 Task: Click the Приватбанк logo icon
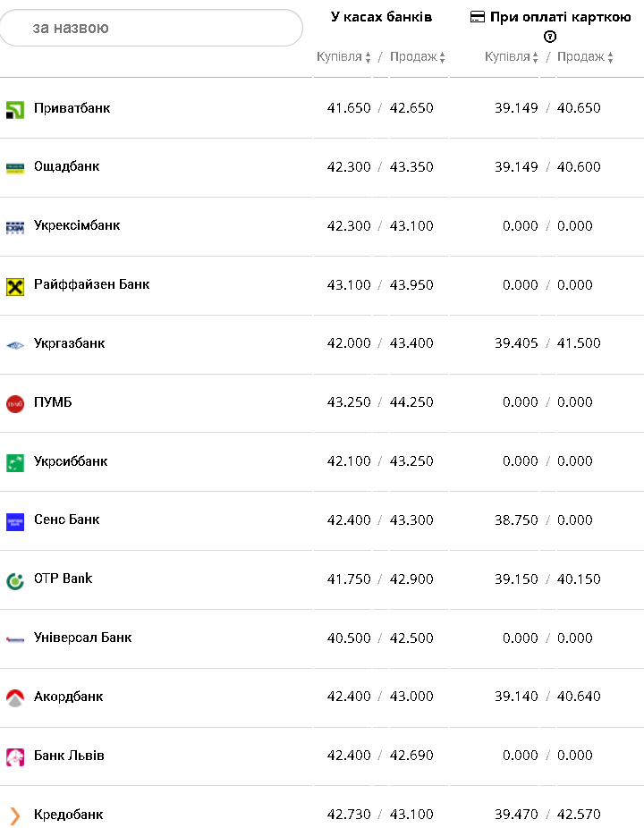click(15, 109)
